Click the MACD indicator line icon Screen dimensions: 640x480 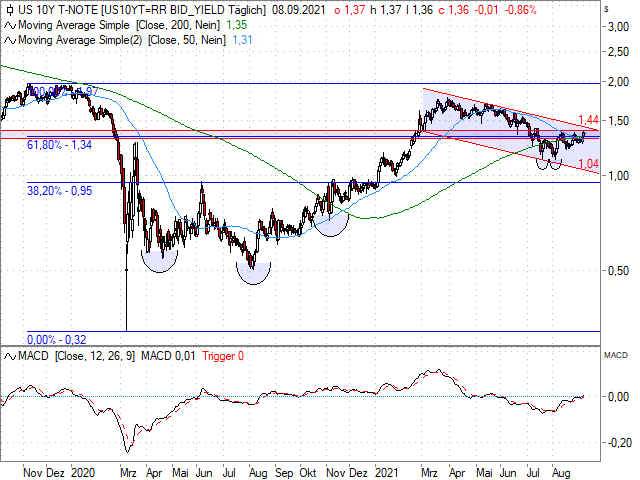click(9, 355)
